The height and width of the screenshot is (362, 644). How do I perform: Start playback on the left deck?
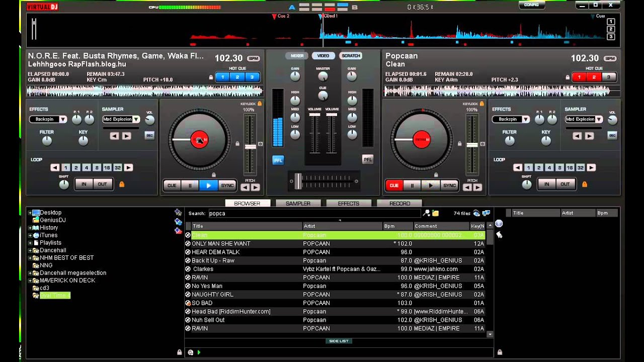(208, 186)
